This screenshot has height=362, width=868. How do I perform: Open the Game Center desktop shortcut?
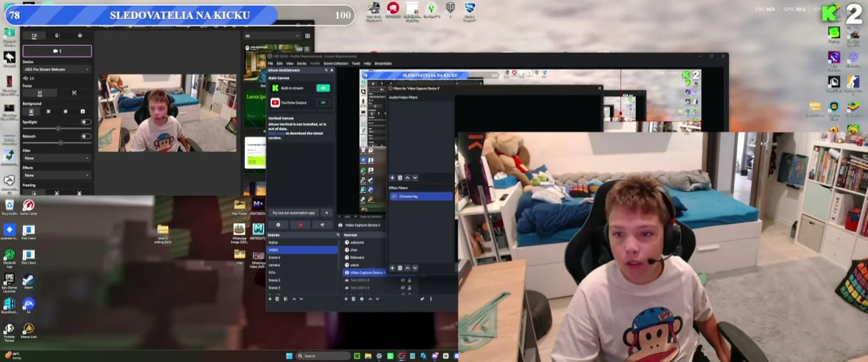(29, 207)
